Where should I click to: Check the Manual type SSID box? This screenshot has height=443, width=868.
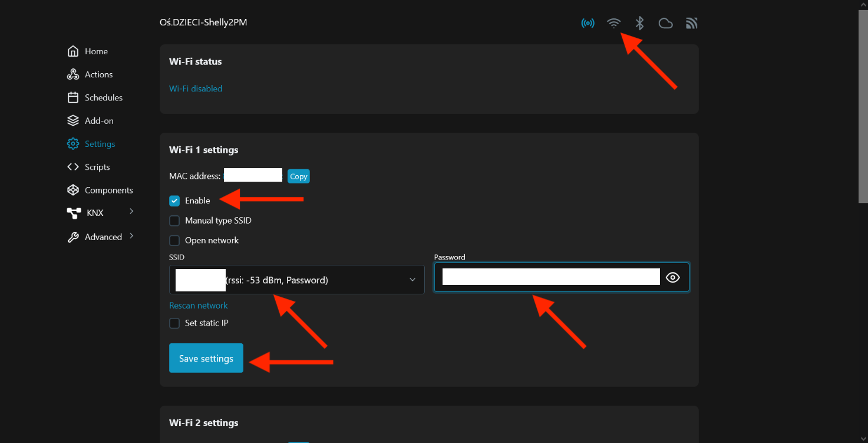(x=174, y=221)
